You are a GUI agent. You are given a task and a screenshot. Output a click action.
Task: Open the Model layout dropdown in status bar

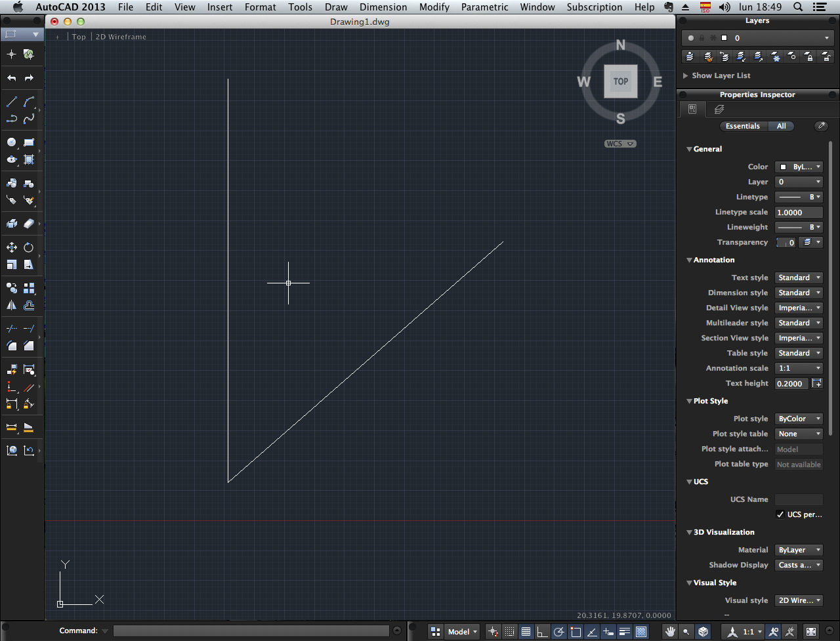click(462, 632)
